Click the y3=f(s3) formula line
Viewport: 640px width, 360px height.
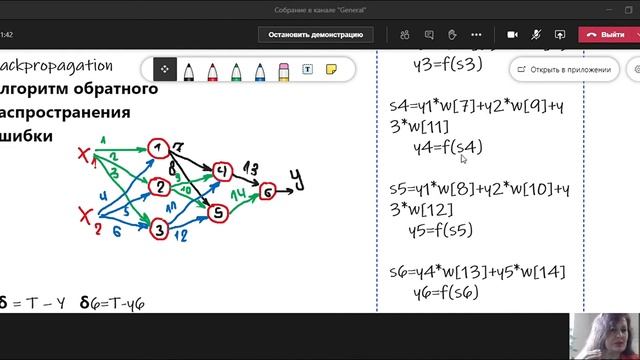pos(448,64)
